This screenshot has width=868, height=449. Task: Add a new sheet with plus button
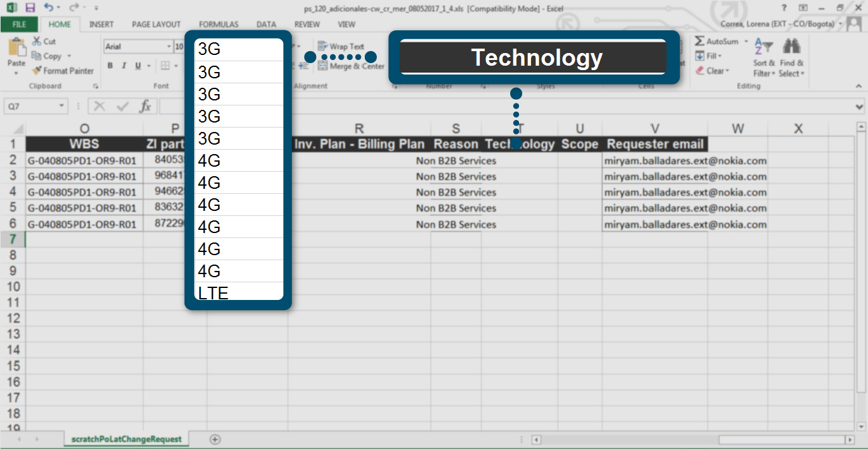pos(215,439)
